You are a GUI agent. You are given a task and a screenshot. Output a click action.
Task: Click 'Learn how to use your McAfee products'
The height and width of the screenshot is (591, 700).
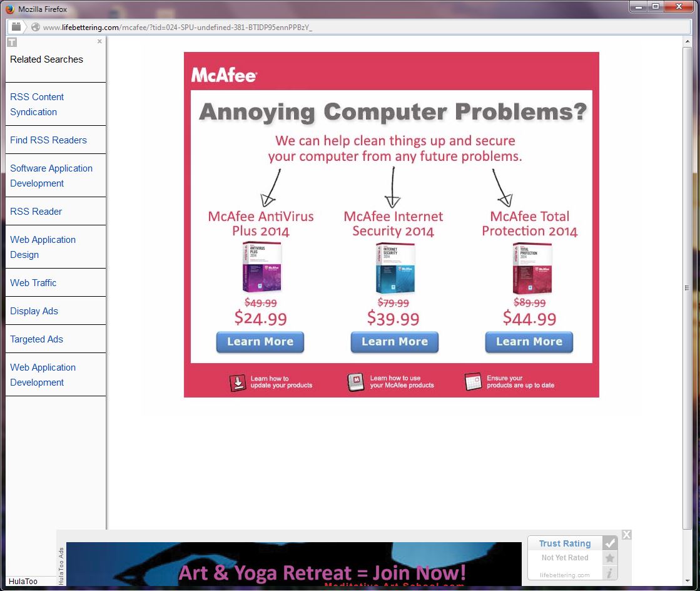click(402, 382)
